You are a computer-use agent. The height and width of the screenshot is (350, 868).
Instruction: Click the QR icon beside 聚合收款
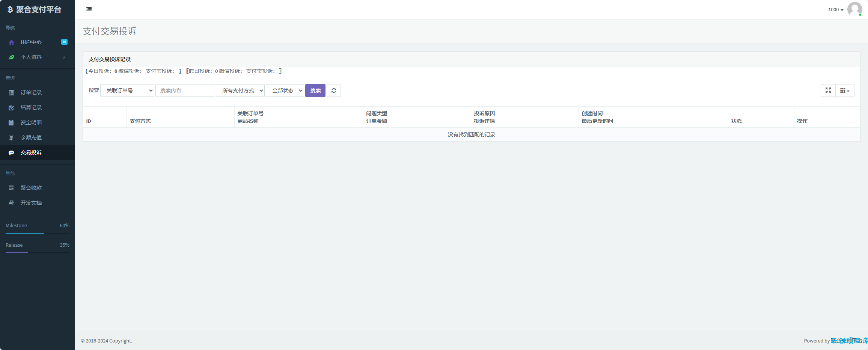tap(11, 188)
